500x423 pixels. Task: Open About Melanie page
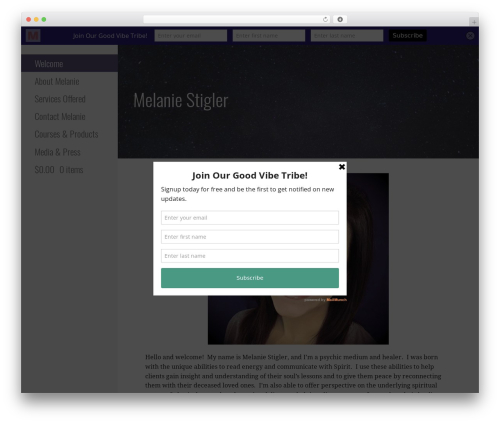(57, 81)
